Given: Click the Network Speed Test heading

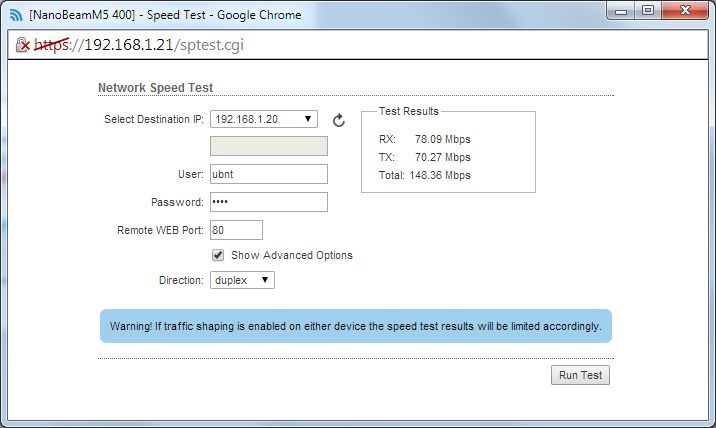Looking at the screenshot, I should tap(156, 88).
